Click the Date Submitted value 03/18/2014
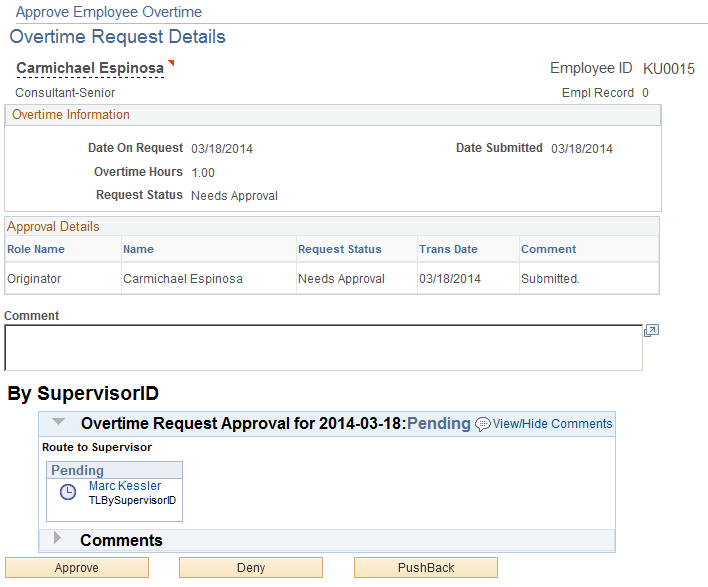708x587 pixels. coord(582,149)
